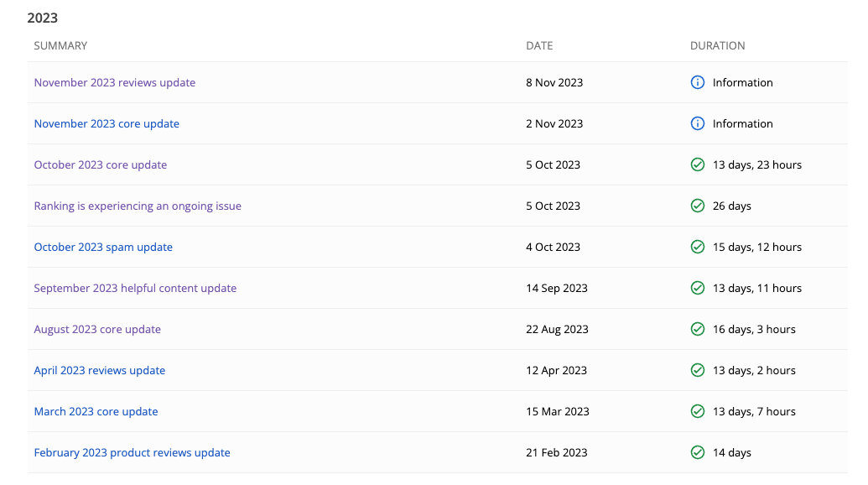Click date cell 14 Sep 2023
The height and width of the screenshot is (485, 868).
tap(556, 288)
